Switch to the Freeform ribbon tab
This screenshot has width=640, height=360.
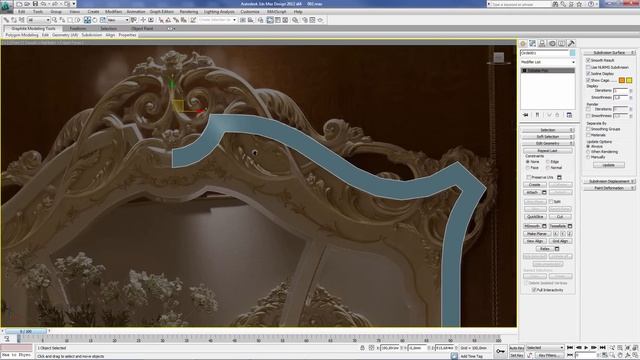[78, 29]
